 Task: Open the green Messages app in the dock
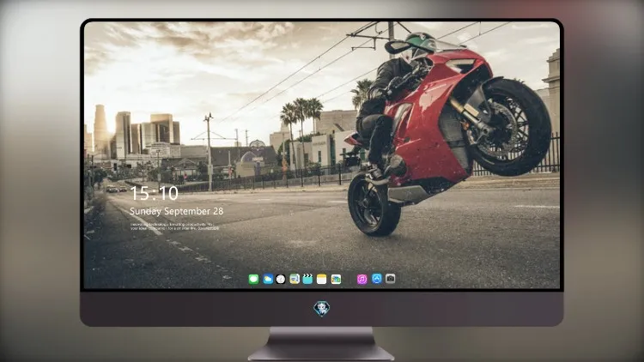click(253, 279)
